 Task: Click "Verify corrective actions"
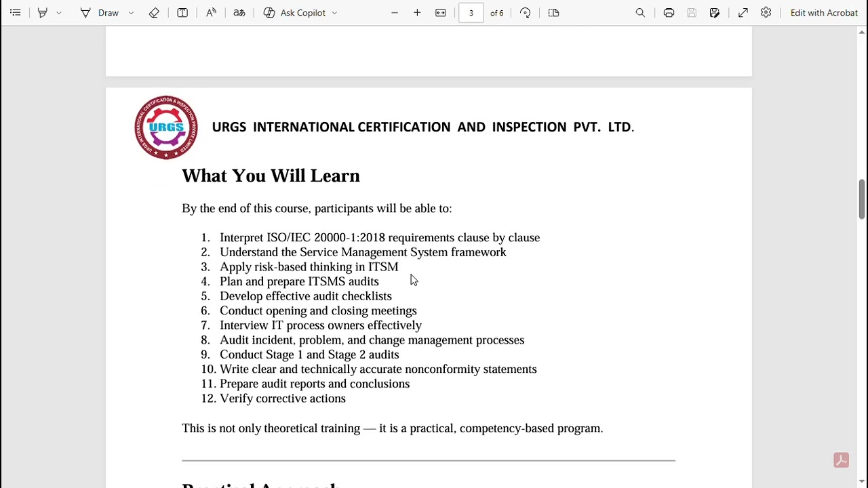pyautogui.click(x=283, y=399)
